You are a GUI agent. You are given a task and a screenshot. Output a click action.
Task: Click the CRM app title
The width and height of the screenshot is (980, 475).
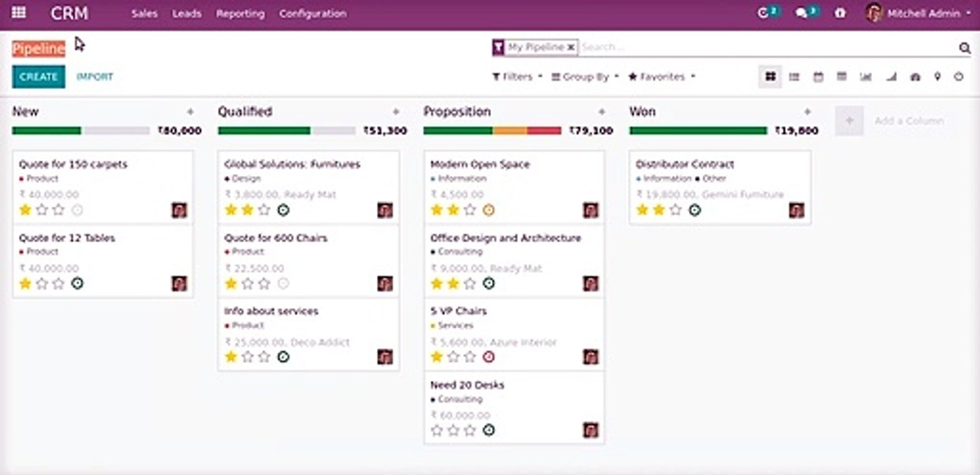pos(69,13)
